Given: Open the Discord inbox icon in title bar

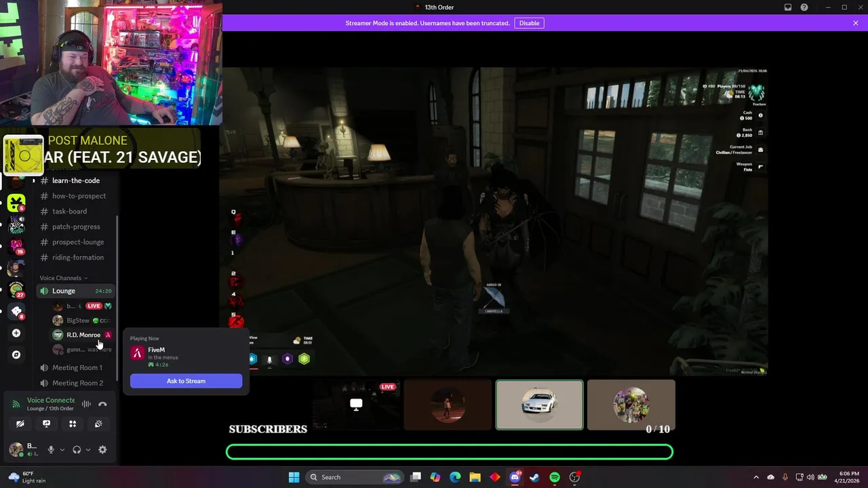Looking at the screenshot, I should [x=788, y=7].
